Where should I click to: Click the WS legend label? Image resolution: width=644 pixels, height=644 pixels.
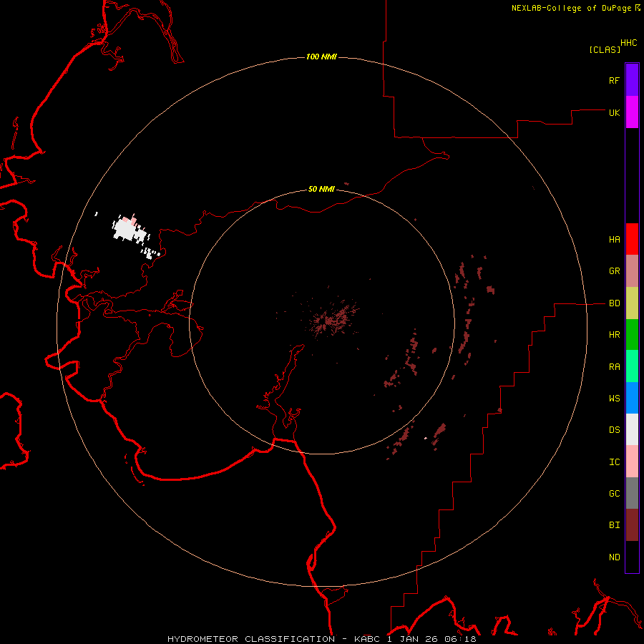(614, 398)
